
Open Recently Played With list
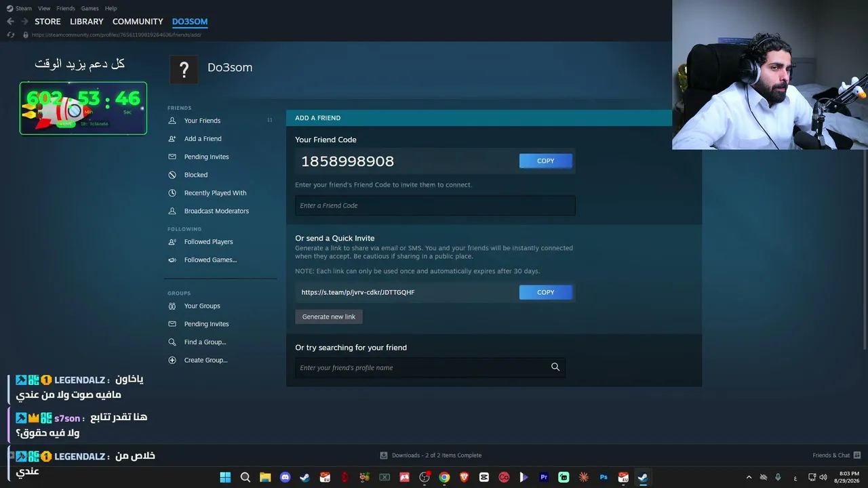tap(216, 193)
